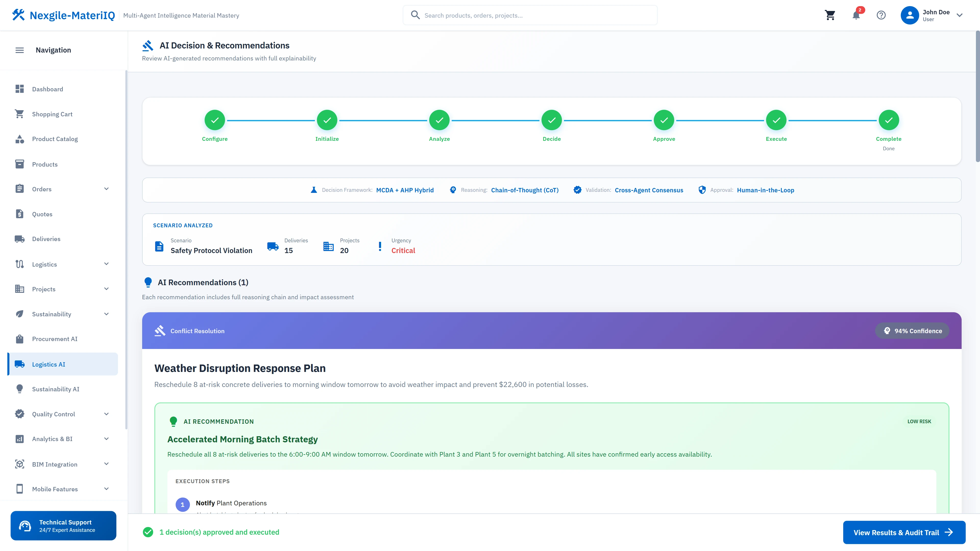Click the Deliveries truck icon
The width and height of the screenshot is (980, 551).
point(20,239)
